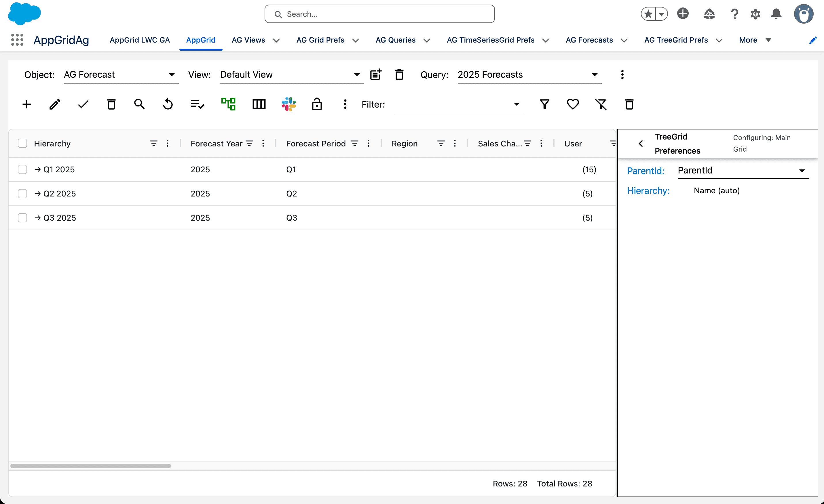Viewport: 824px width, 504px height.
Task: Click the lock icon in toolbar
Action: click(x=317, y=104)
